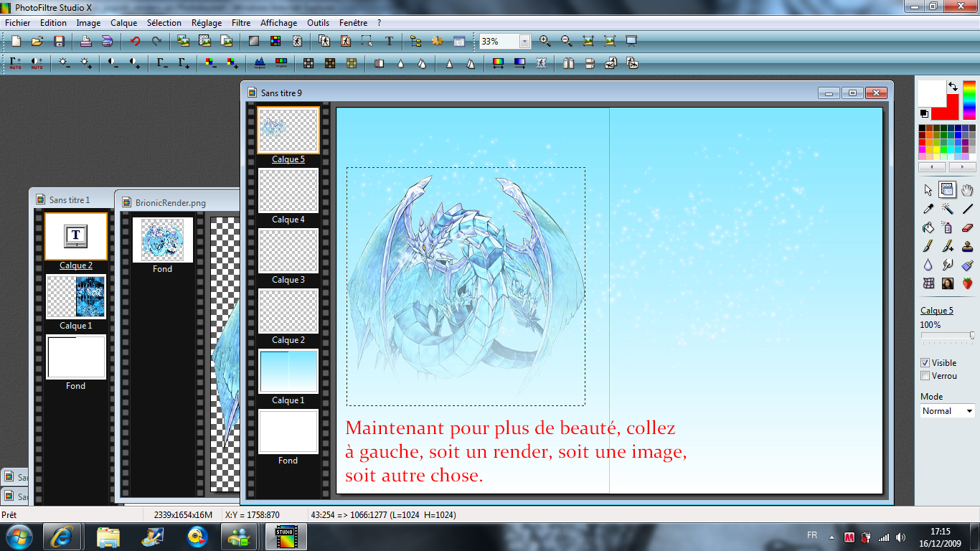Click the Auto levels icon
This screenshot has height=551, width=980.
[x=16, y=63]
